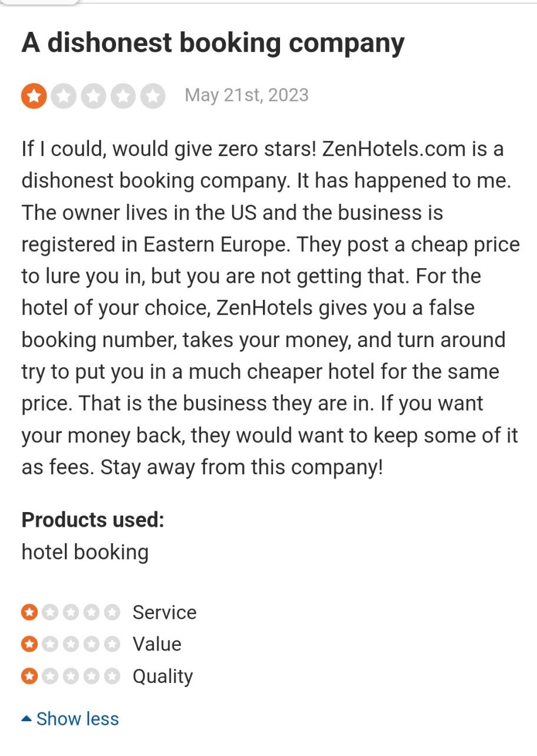This screenshot has height=756, width=537.
Task: Click the "Products used:" heading
Action: tap(93, 520)
